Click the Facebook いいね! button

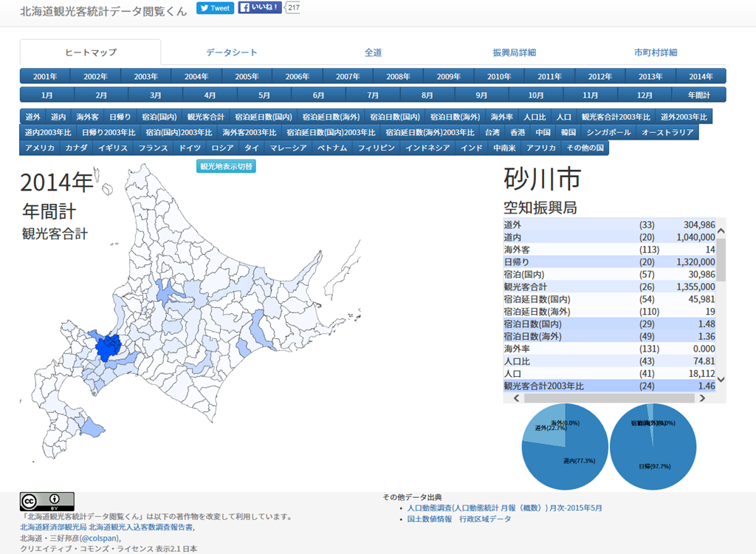point(260,8)
